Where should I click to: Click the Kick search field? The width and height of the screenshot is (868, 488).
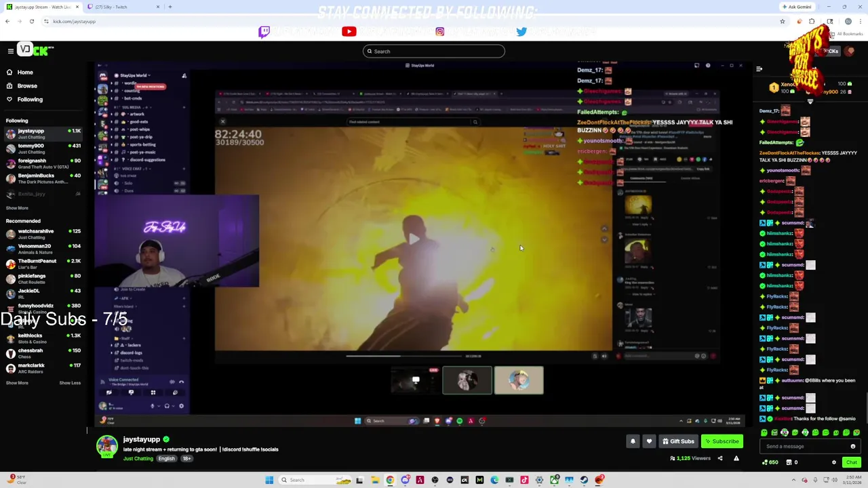click(x=434, y=51)
